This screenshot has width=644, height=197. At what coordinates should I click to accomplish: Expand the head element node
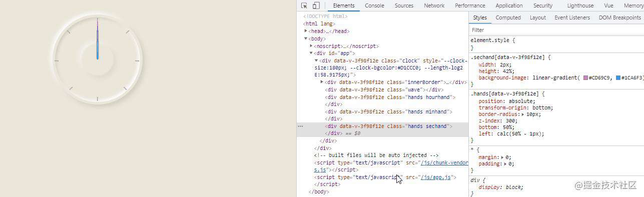click(x=306, y=31)
